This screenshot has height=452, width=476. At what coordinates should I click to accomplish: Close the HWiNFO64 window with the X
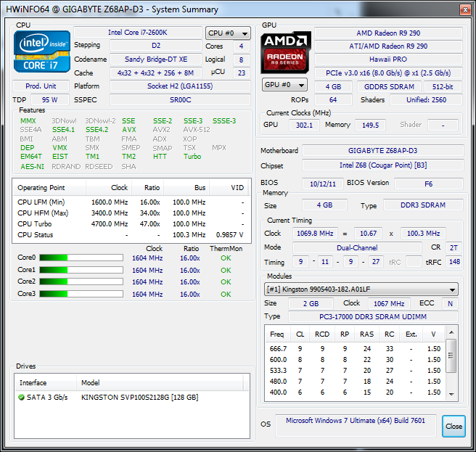point(465,9)
